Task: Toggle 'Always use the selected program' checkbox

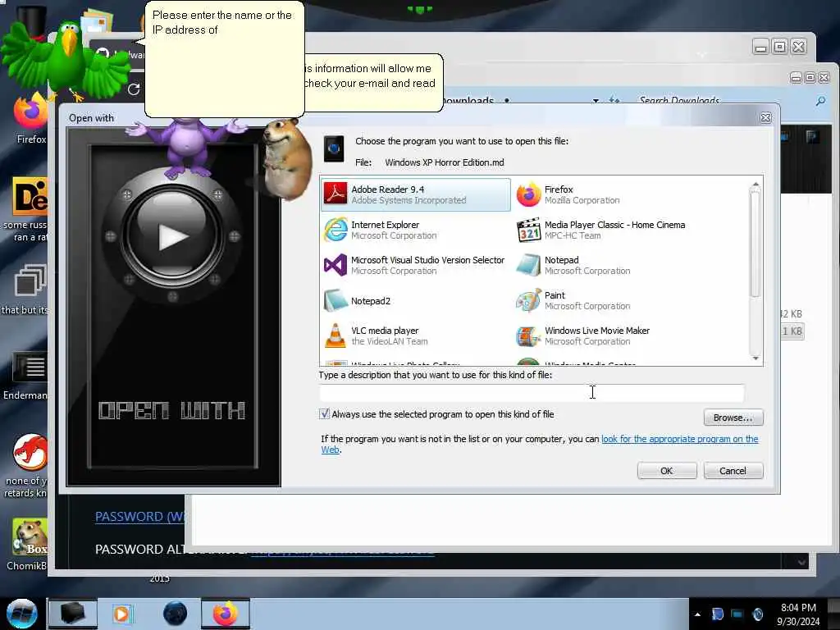Action: click(324, 414)
